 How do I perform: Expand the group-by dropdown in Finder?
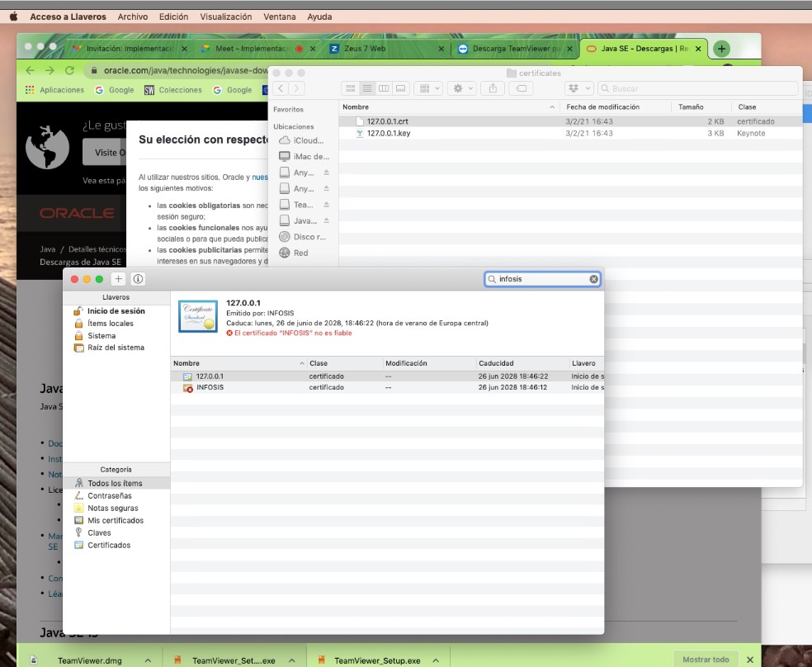click(429, 88)
